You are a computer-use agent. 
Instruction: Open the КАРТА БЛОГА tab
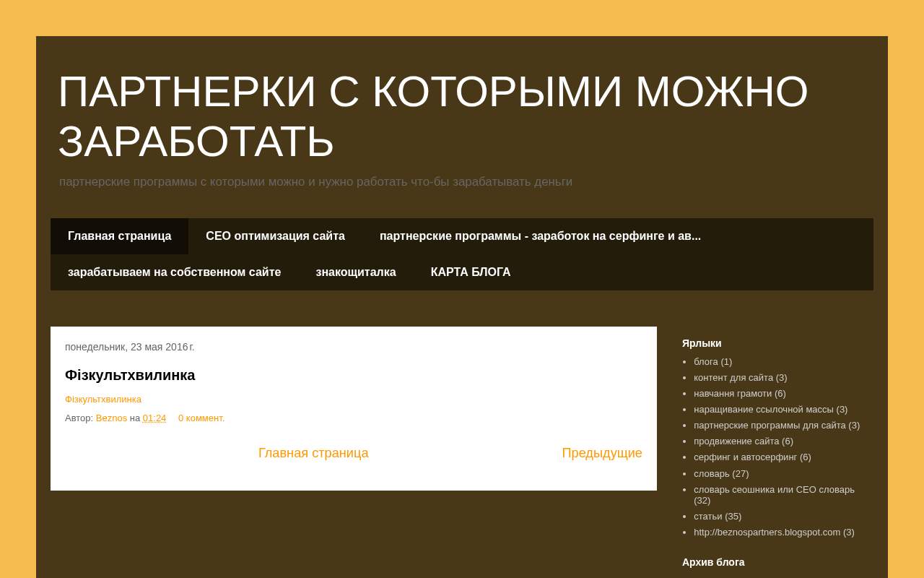(x=471, y=272)
